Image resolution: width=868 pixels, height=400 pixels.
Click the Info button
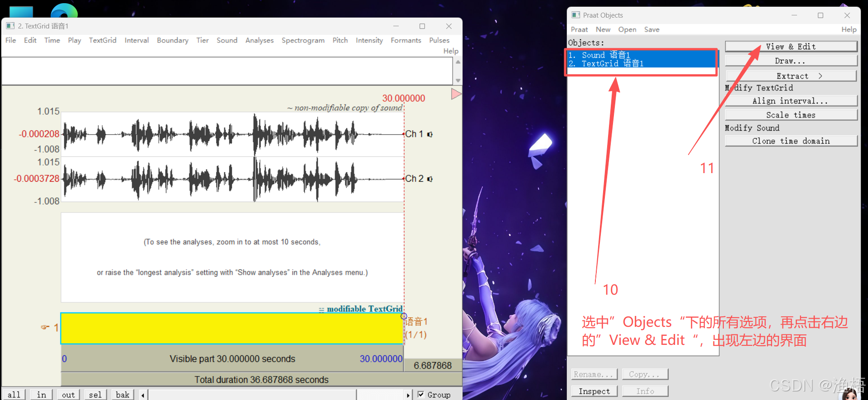645,391
